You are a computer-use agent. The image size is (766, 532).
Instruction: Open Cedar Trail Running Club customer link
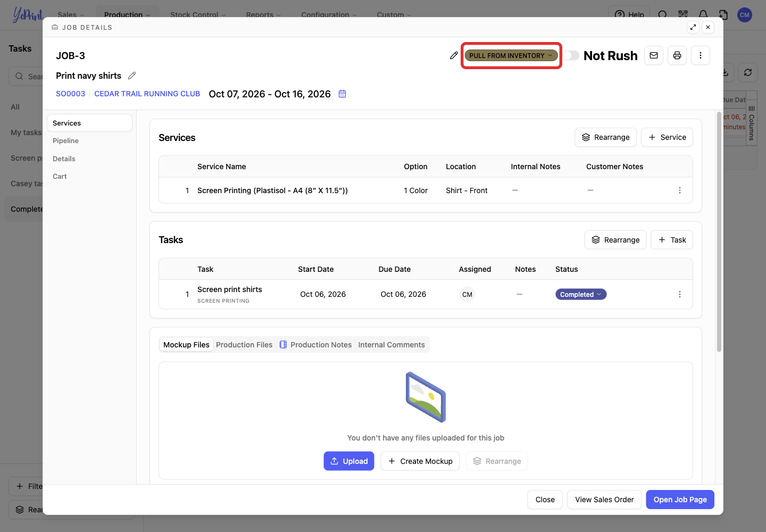147,94
